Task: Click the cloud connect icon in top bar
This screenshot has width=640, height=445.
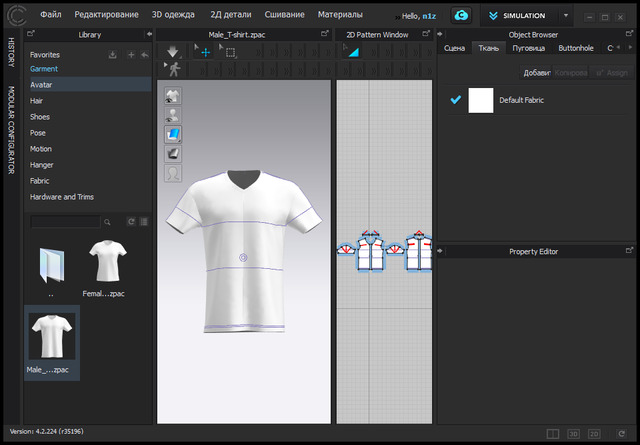Action: tap(460, 16)
